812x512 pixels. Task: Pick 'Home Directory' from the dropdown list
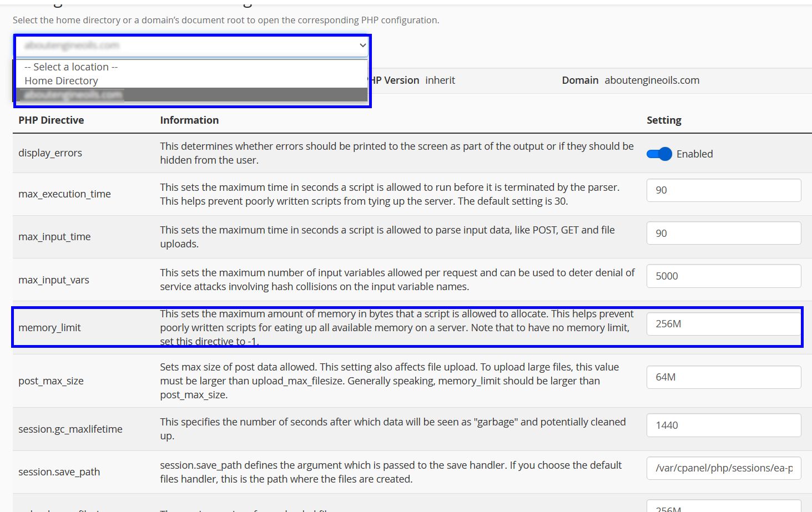[x=61, y=80]
